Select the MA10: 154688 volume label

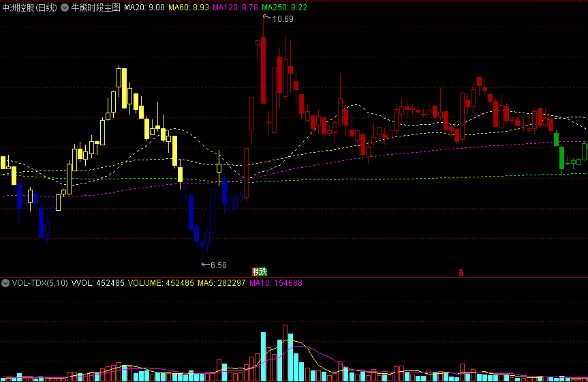coord(276,283)
